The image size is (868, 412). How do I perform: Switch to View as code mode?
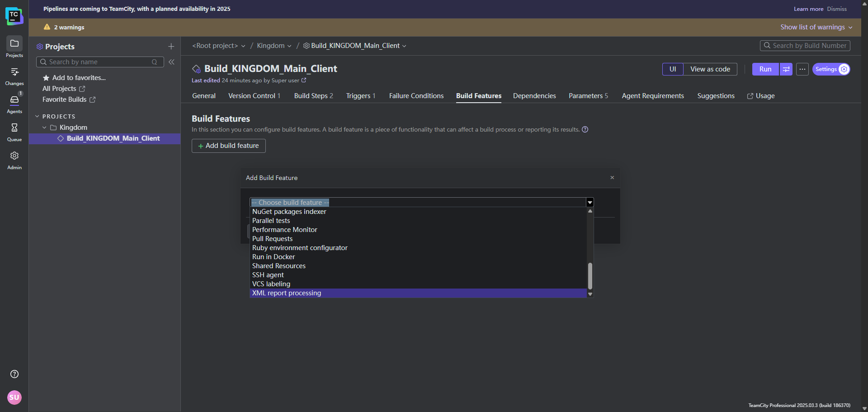coord(710,69)
